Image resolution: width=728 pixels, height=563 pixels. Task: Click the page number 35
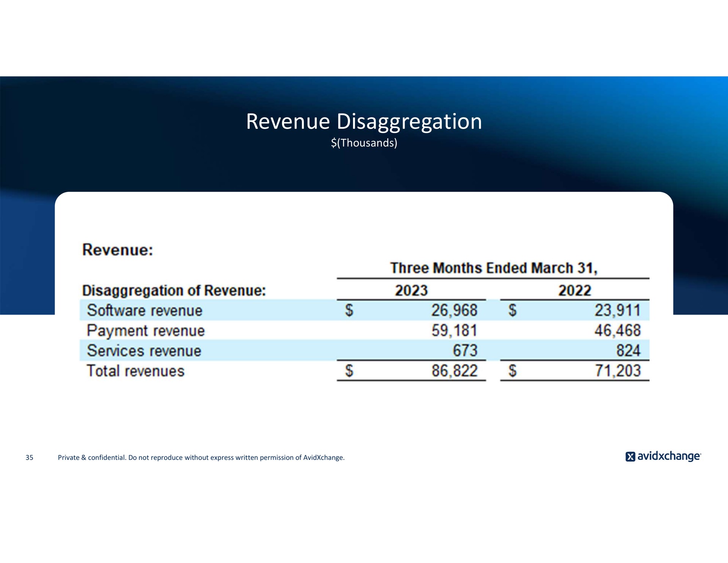click(x=30, y=458)
